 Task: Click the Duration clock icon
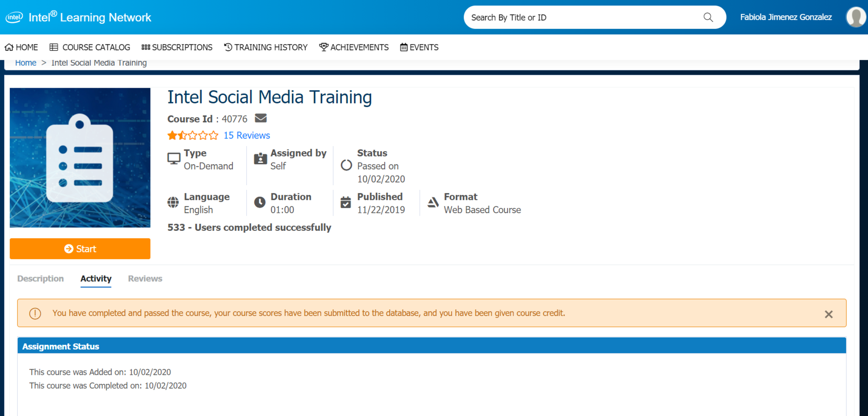click(x=260, y=202)
